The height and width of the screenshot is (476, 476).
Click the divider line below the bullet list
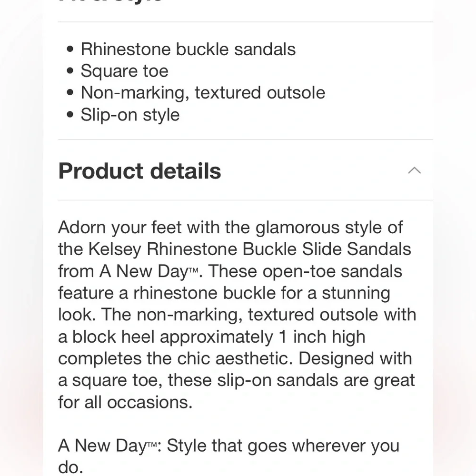coord(245,139)
